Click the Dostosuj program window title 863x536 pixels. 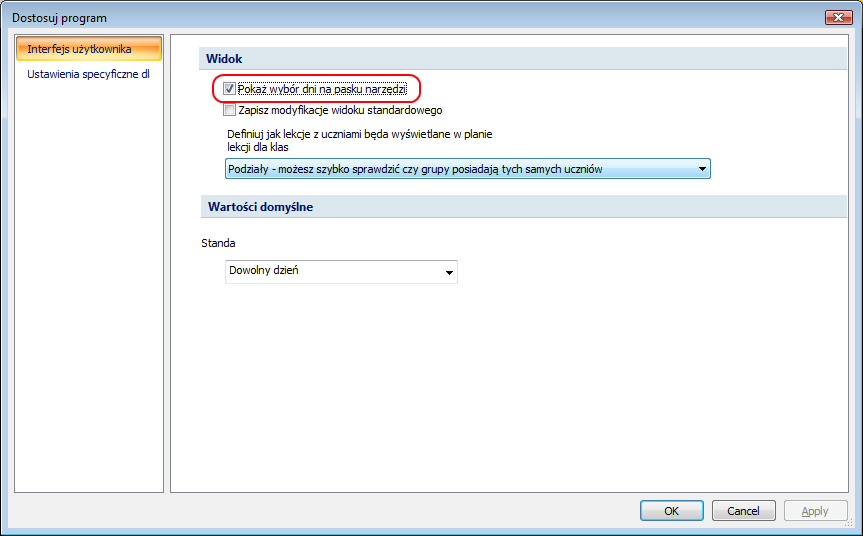59,18
